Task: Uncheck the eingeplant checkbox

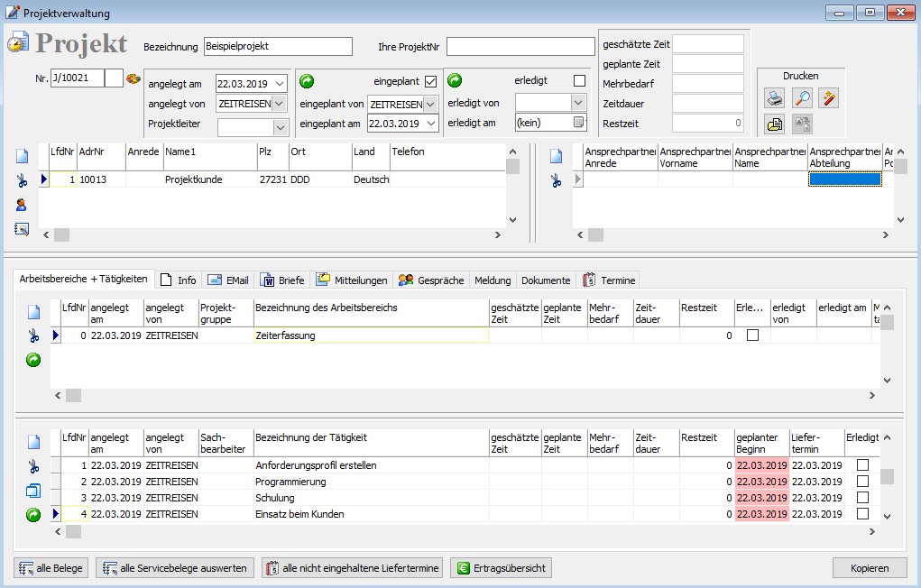Action: coord(430,81)
